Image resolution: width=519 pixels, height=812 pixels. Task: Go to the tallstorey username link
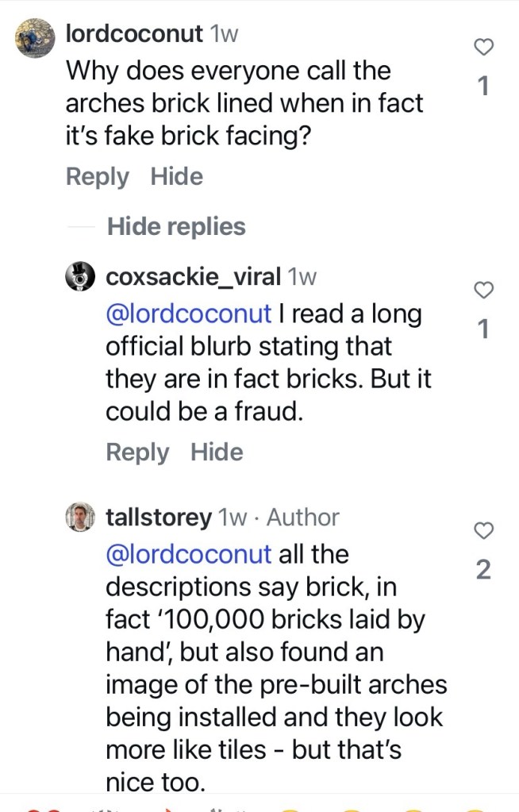click(159, 518)
